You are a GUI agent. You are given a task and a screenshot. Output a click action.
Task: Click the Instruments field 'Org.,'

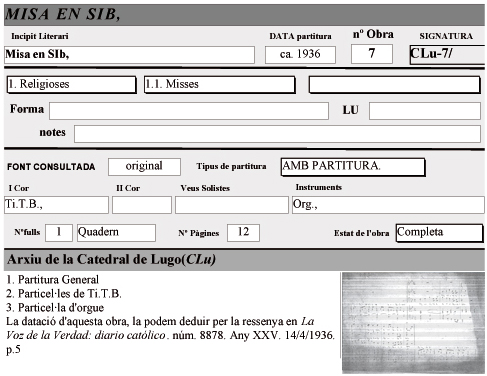click(388, 205)
